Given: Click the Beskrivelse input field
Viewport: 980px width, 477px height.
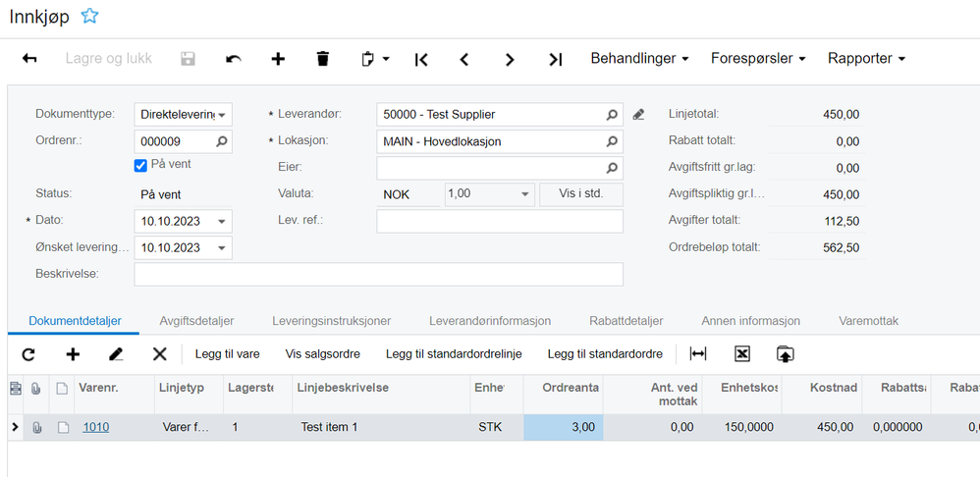Looking at the screenshot, I should [x=379, y=274].
